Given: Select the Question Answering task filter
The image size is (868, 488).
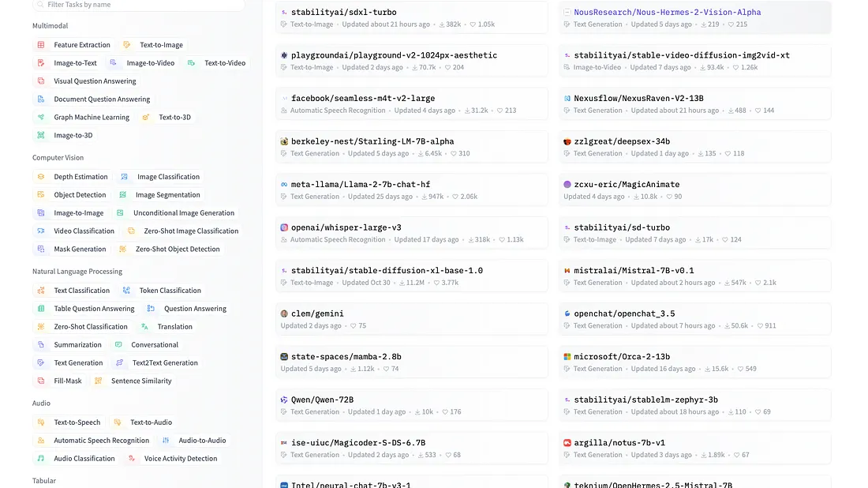Looking at the screenshot, I should point(187,309).
